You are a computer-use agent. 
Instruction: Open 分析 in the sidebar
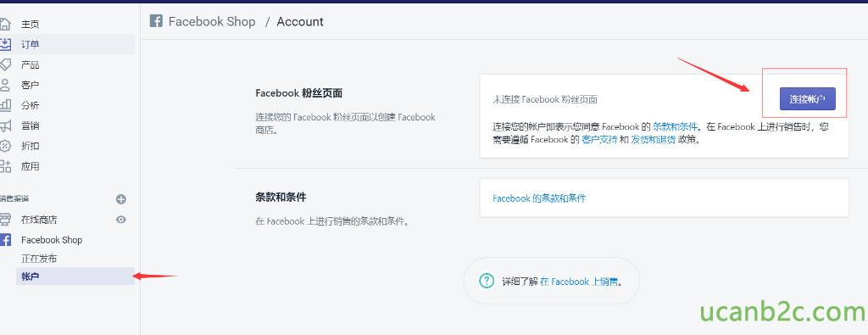[x=31, y=105]
